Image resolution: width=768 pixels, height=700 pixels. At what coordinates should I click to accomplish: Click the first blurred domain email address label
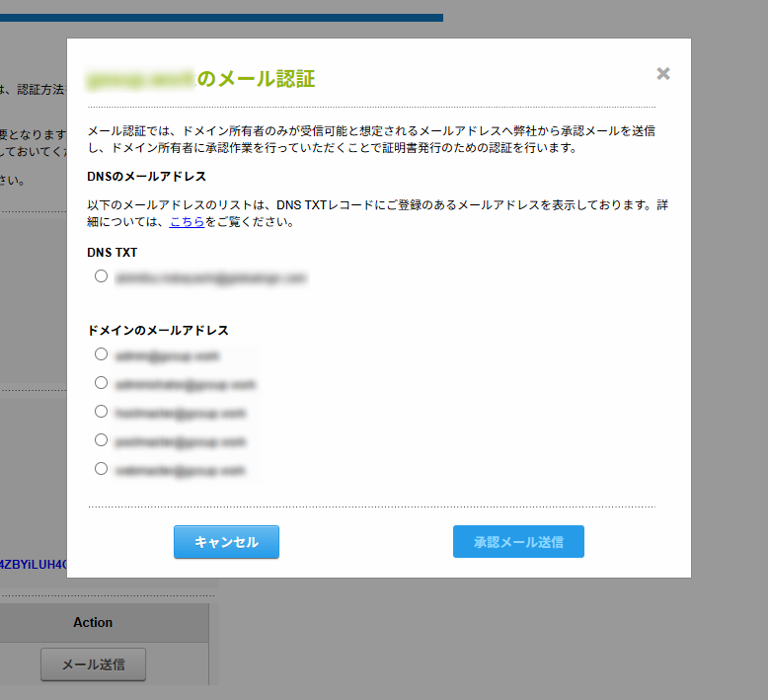click(168, 355)
